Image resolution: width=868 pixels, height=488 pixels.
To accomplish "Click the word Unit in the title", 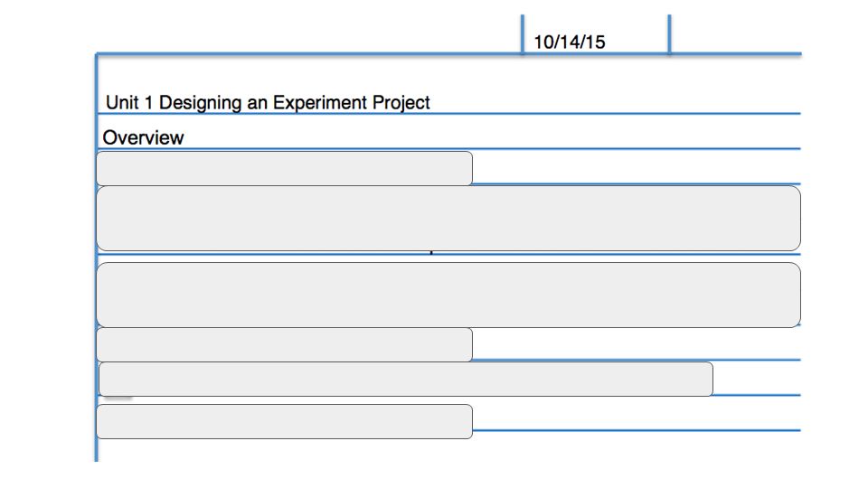I will point(122,103).
